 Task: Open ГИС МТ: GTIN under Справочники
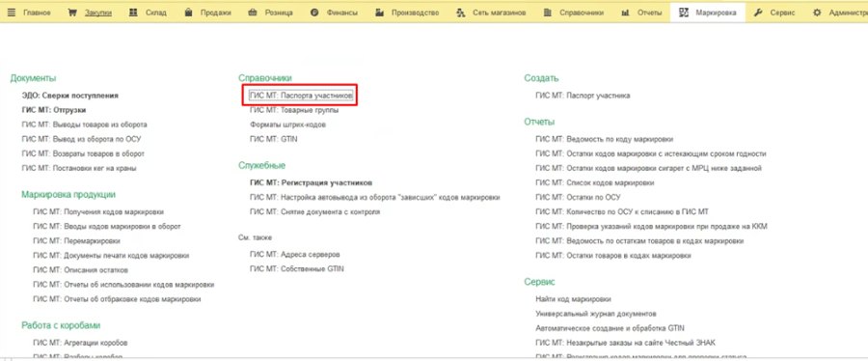point(274,139)
